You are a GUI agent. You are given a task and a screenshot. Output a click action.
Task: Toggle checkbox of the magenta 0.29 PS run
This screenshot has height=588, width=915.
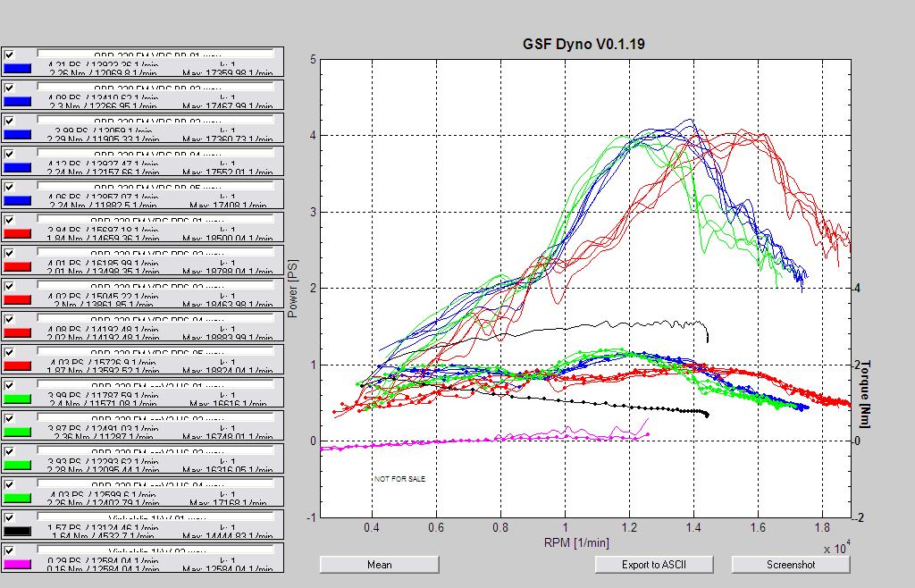(10, 550)
